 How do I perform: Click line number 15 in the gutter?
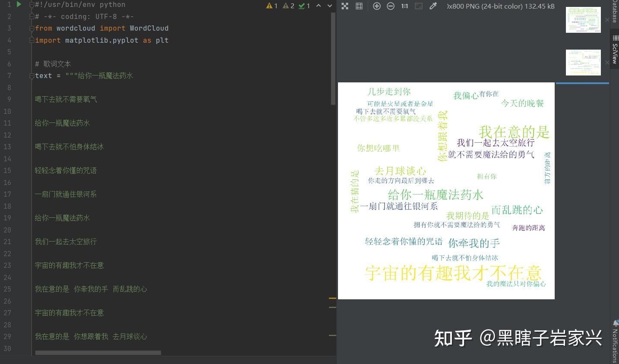click(7, 170)
